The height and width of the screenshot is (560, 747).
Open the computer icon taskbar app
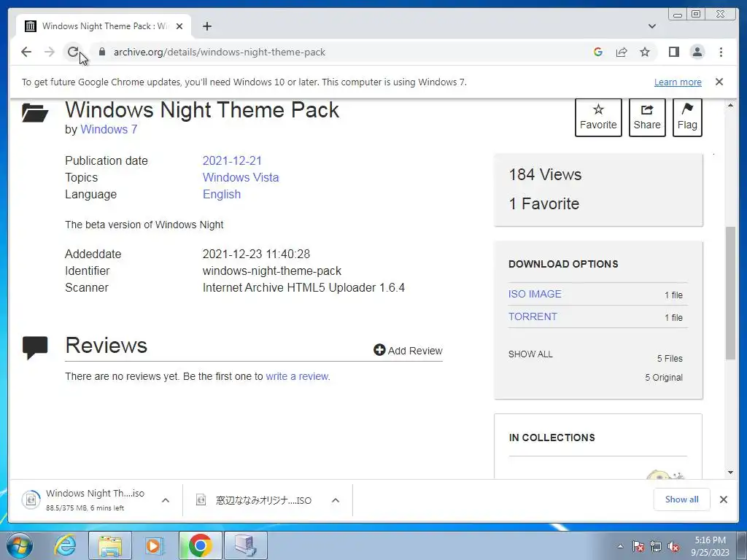coord(245,545)
